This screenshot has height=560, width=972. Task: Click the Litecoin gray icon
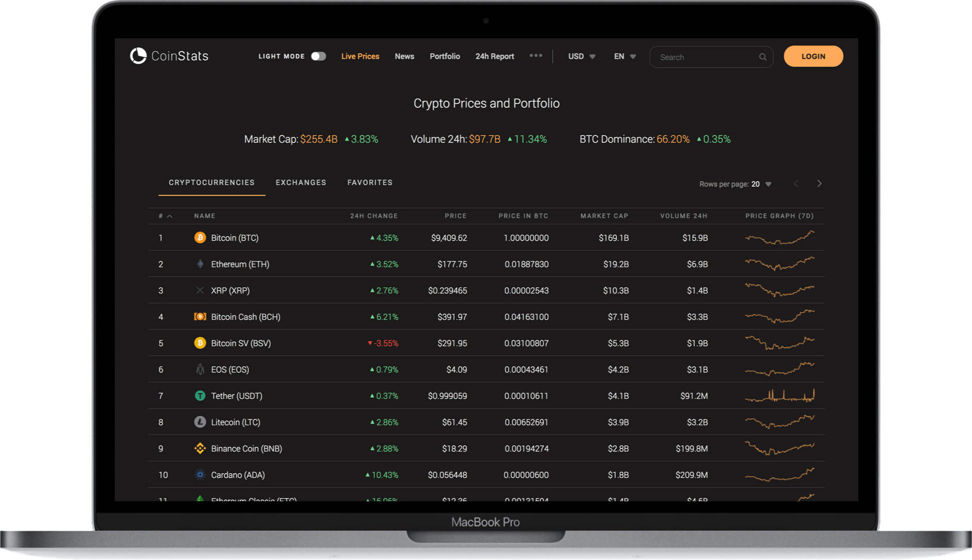[x=200, y=422]
